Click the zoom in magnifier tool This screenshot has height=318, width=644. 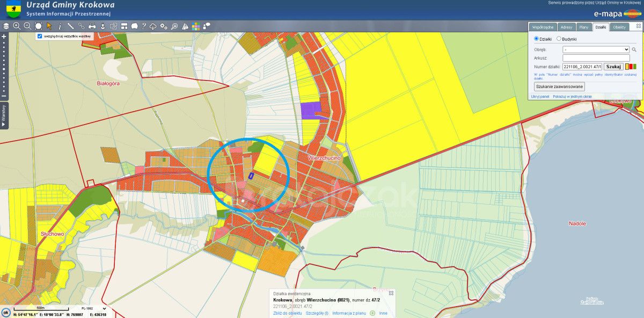tap(17, 26)
